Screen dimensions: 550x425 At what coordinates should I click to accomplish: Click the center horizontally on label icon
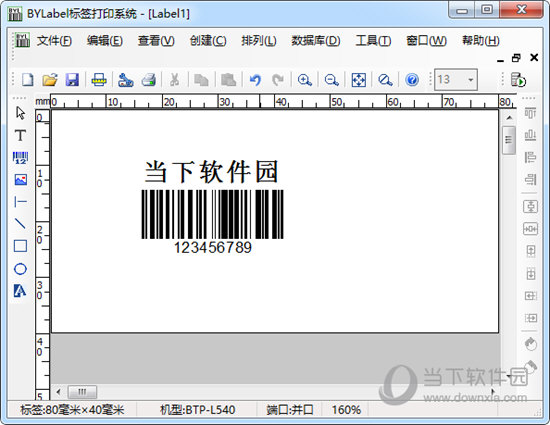(530, 229)
